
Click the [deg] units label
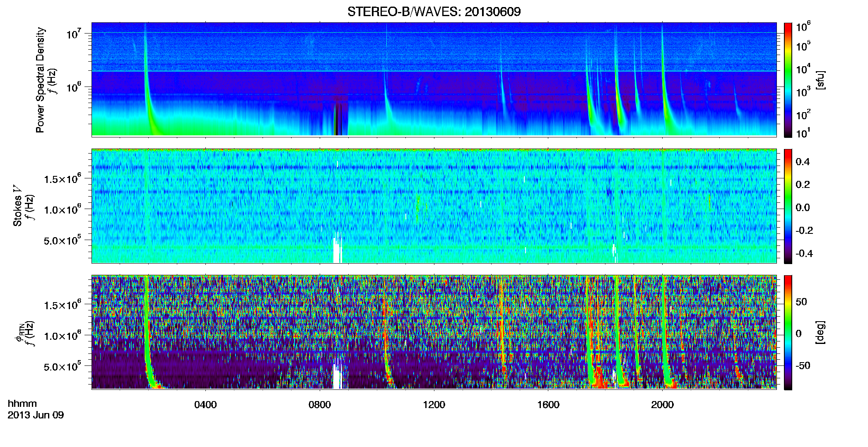(x=820, y=332)
